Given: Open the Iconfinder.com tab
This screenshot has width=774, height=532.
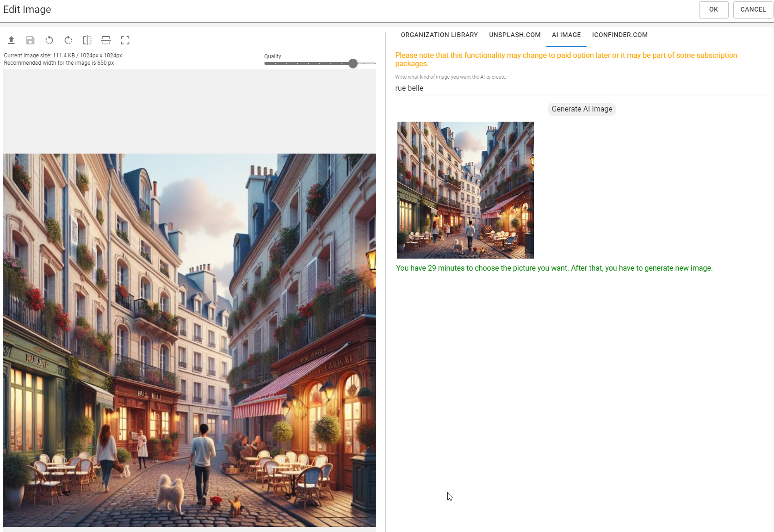Looking at the screenshot, I should point(619,35).
